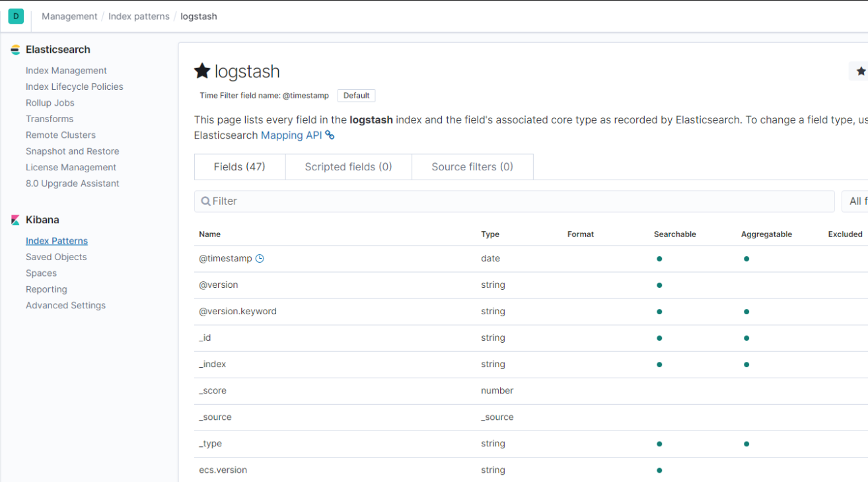
Task: Click Time Filter field name text
Action: pos(264,96)
